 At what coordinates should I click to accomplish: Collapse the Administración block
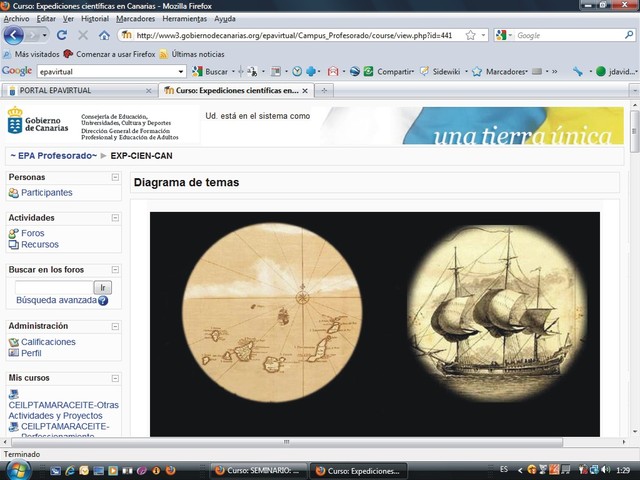click(115, 327)
